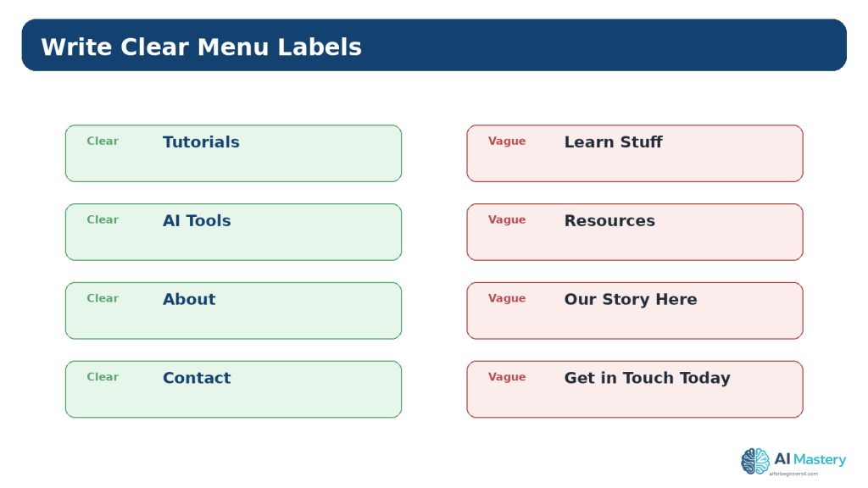Click the Vague tag beside Resources
Screen dimensions: 868x488
[x=507, y=219]
